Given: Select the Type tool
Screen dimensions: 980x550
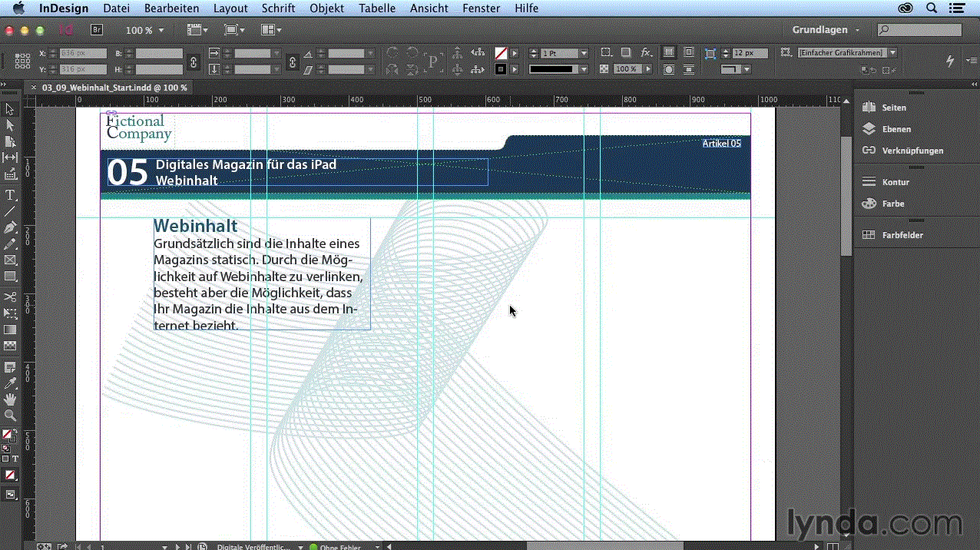Looking at the screenshot, I should click(x=11, y=195).
